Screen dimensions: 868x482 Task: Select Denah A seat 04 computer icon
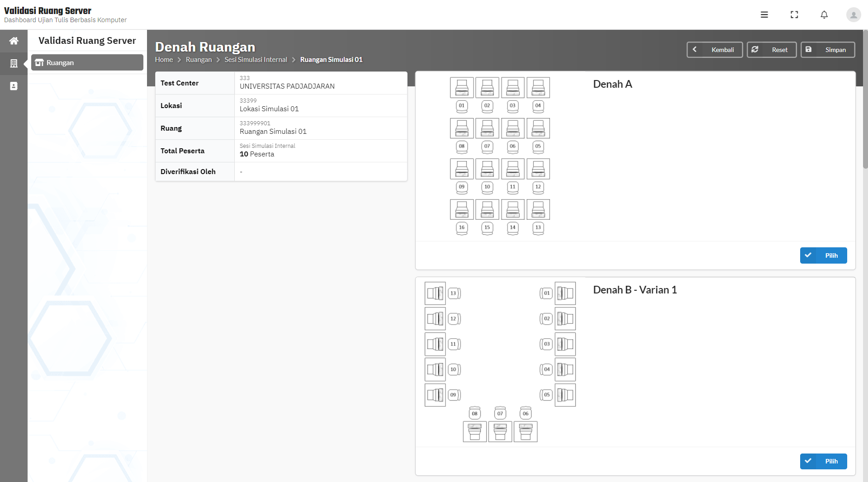click(x=538, y=88)
